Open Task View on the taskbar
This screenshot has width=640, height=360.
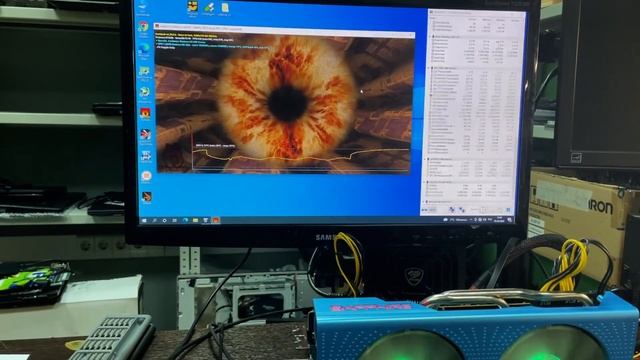174,220
